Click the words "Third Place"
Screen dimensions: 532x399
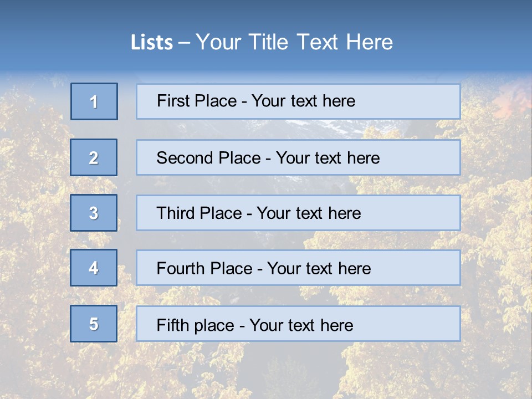199,213
